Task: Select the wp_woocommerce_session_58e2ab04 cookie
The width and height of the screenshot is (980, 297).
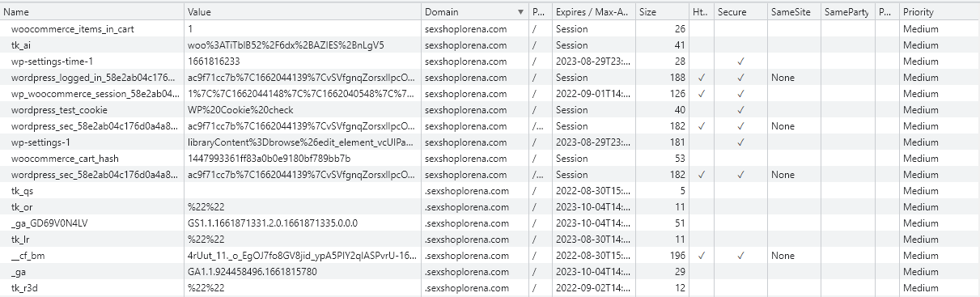Action: (95, 94)
